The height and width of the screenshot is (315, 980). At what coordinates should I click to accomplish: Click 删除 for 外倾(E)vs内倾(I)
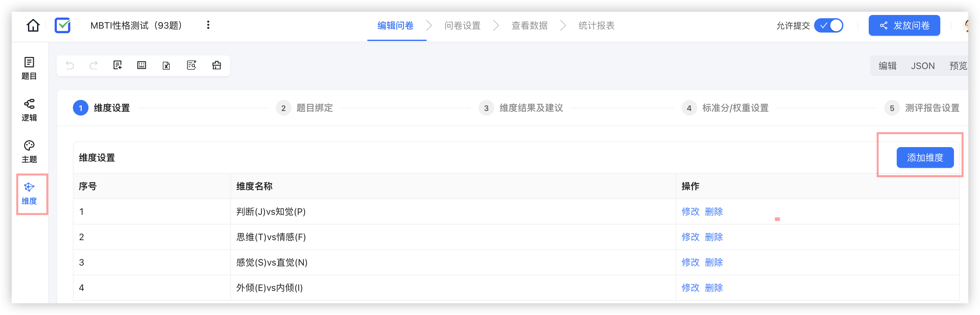click(x=714, y=288)
